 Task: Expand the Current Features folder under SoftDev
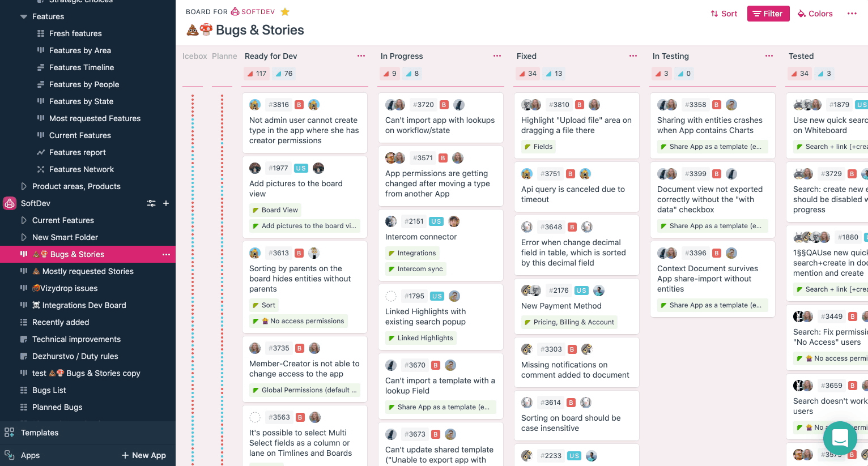tap(24, 220)
